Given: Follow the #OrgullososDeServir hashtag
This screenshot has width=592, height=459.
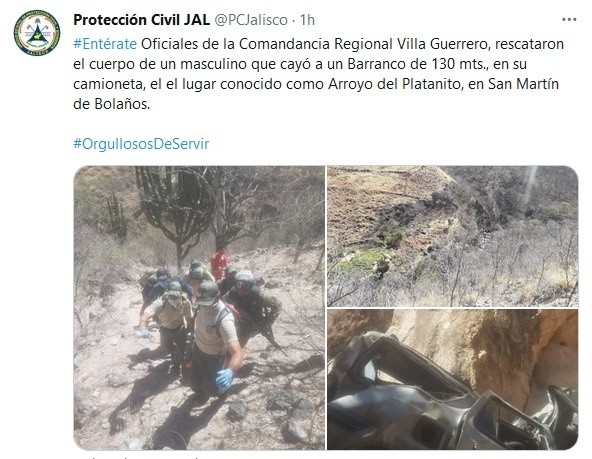Looking at the screenshot, I should tap(141, 144).
